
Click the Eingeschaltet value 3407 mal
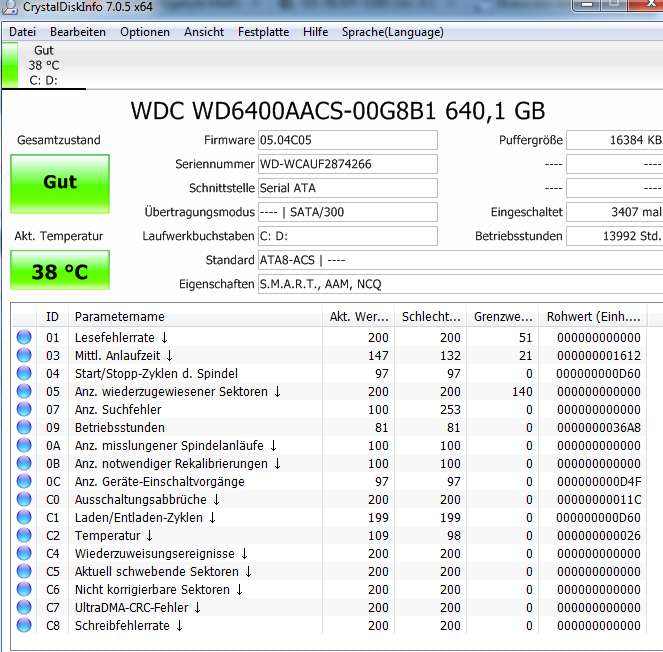[614, 212]
